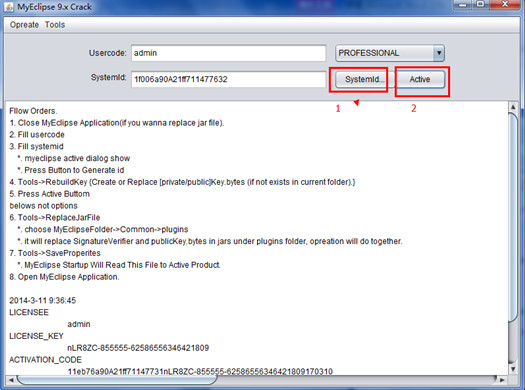
Task: Click the Usercode input field
Action: (229, 53)
